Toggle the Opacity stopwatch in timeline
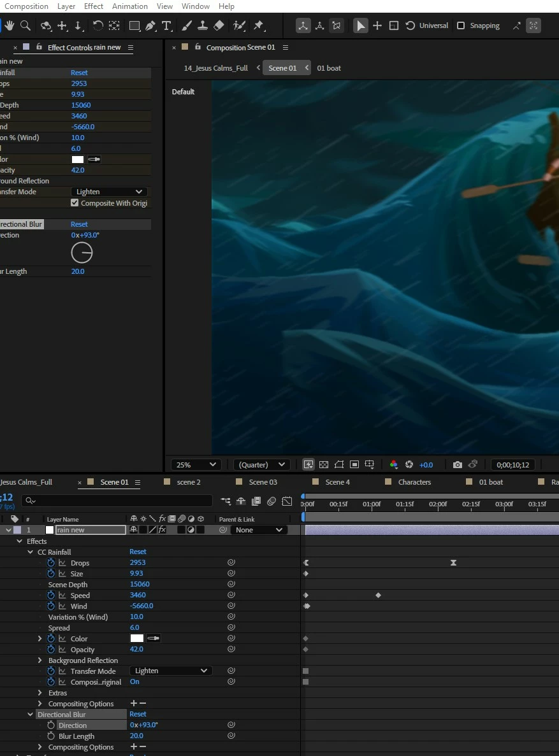Screen dimensions: 559x756 pos(51,650)
